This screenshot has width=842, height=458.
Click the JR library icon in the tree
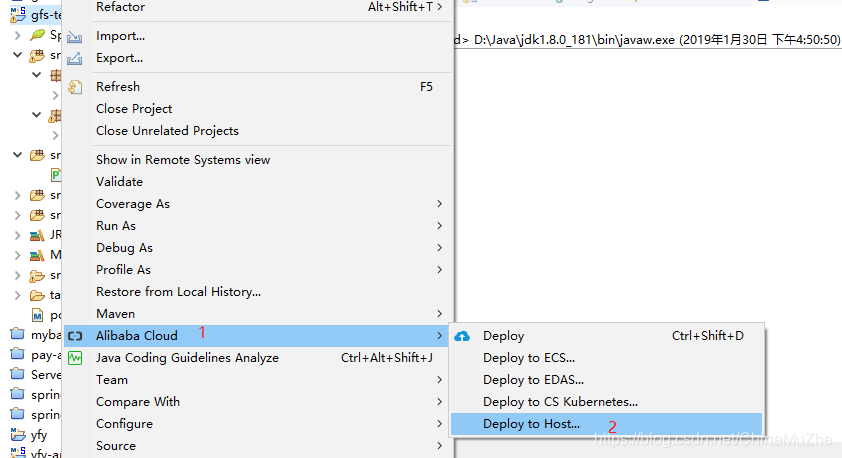[x=37, y=235]
